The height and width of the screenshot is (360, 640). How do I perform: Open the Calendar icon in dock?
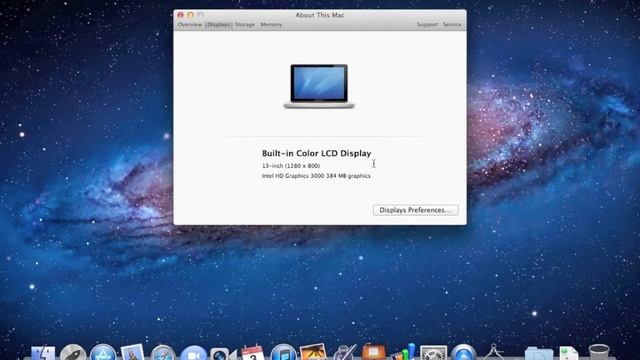click(253, 353)
